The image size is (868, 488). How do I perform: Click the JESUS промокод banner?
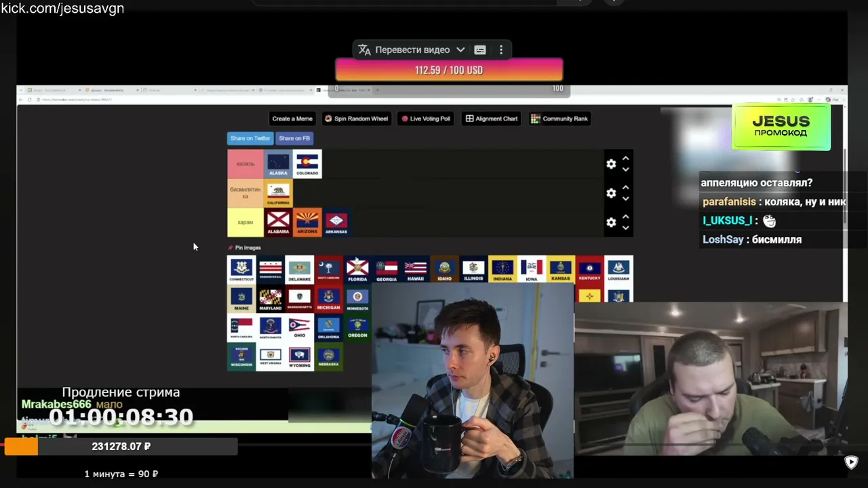(x=781, y=126)
